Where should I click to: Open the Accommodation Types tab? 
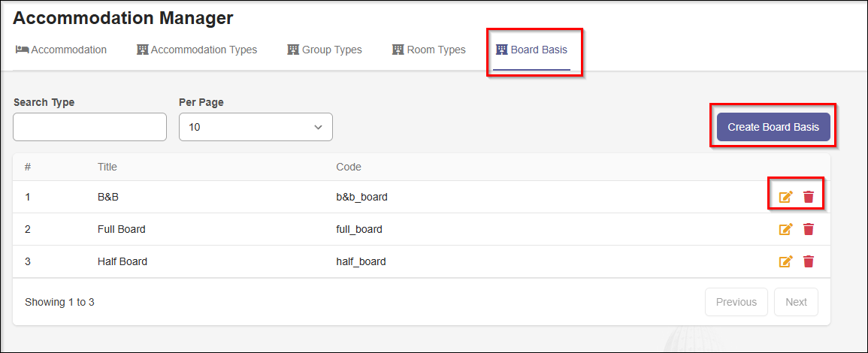click(x=204, y=50)
